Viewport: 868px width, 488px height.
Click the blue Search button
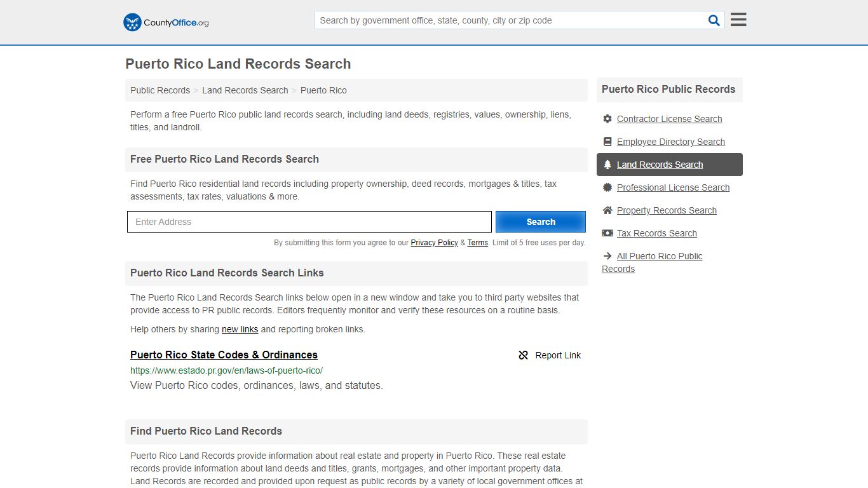[541, 222]
